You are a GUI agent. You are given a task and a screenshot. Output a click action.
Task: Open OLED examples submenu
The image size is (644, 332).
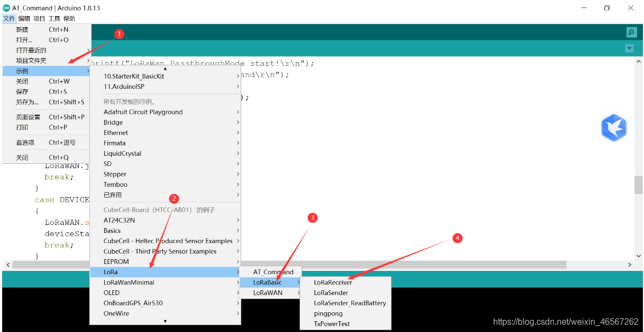click(x=165, y=293)
